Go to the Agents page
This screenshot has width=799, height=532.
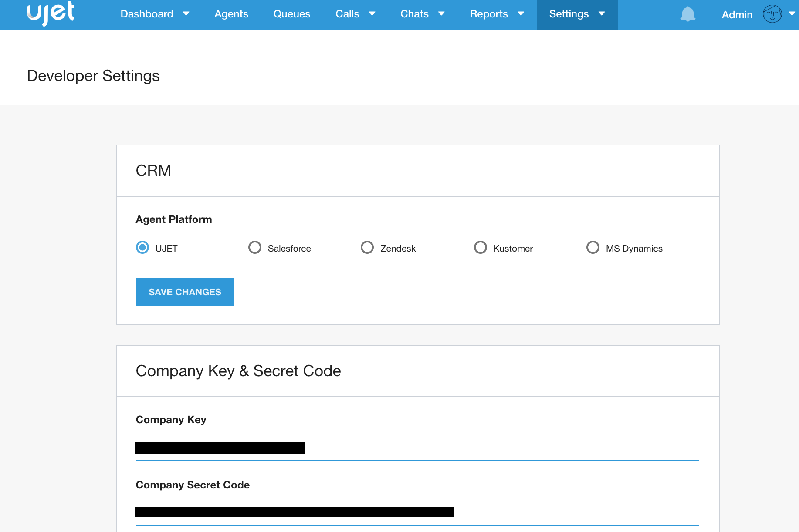click(231, 14)
